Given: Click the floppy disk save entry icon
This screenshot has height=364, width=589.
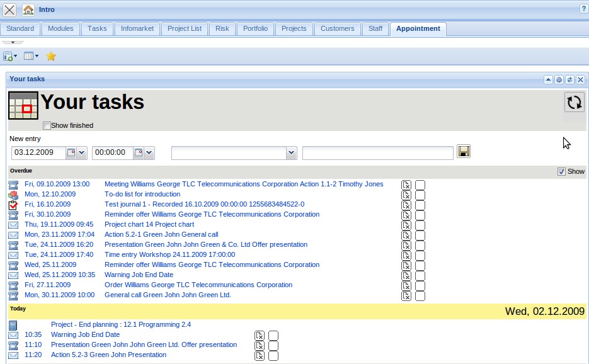Looking at the screenshot, I should click(463, 152).
